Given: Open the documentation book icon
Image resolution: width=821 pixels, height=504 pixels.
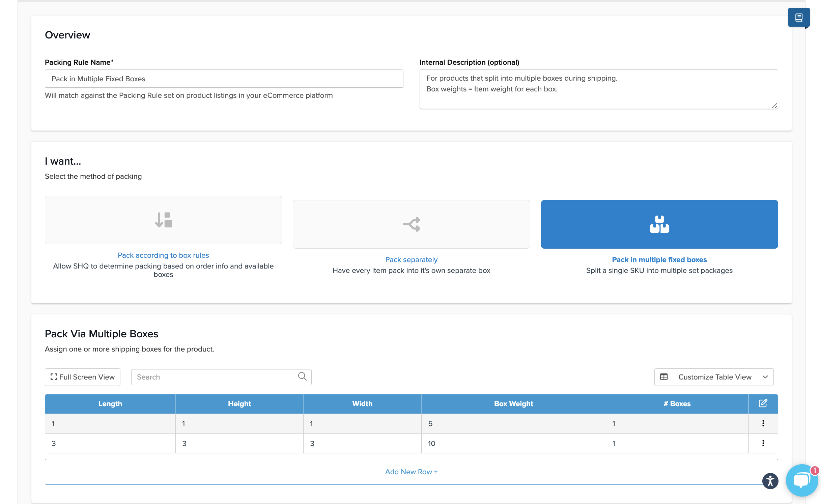Looking at the screenshot, I should tap(798, 18).
